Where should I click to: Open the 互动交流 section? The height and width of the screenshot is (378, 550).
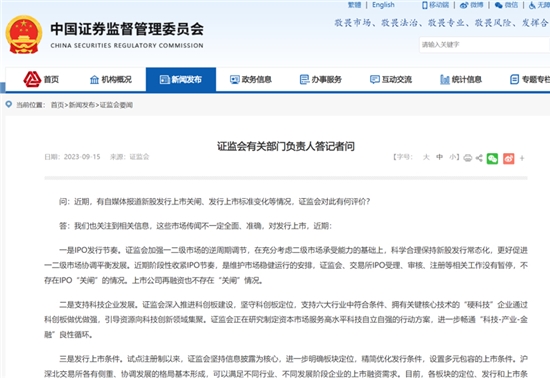click(x=391, y=80)
